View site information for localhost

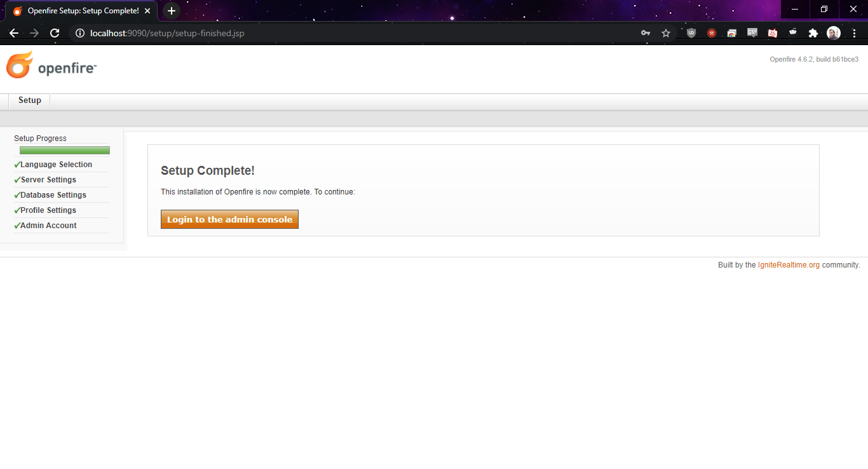80,33
